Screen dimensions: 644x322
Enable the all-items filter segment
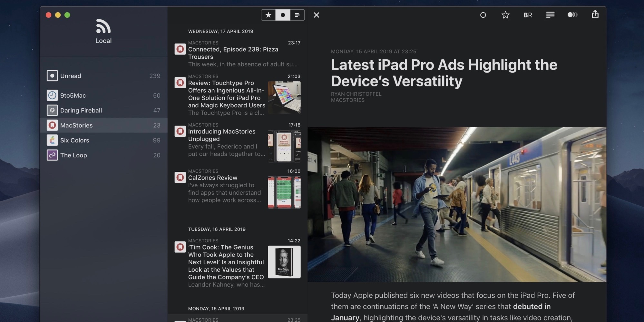click(x=297, y=15)
